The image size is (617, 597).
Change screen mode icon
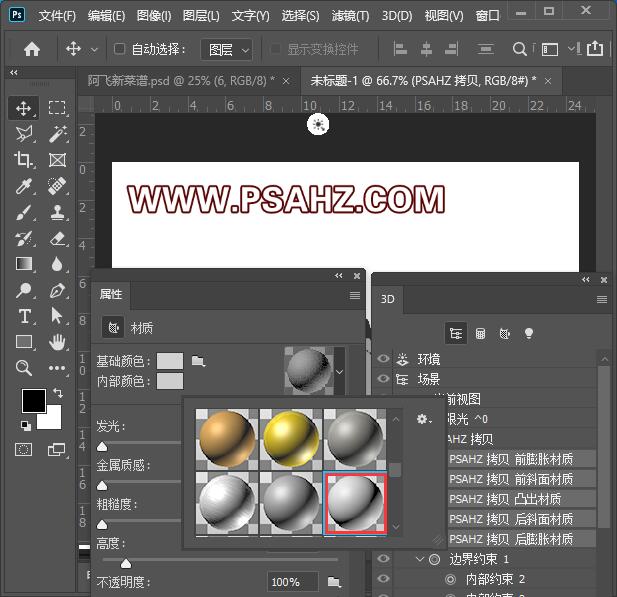(57, 449)
